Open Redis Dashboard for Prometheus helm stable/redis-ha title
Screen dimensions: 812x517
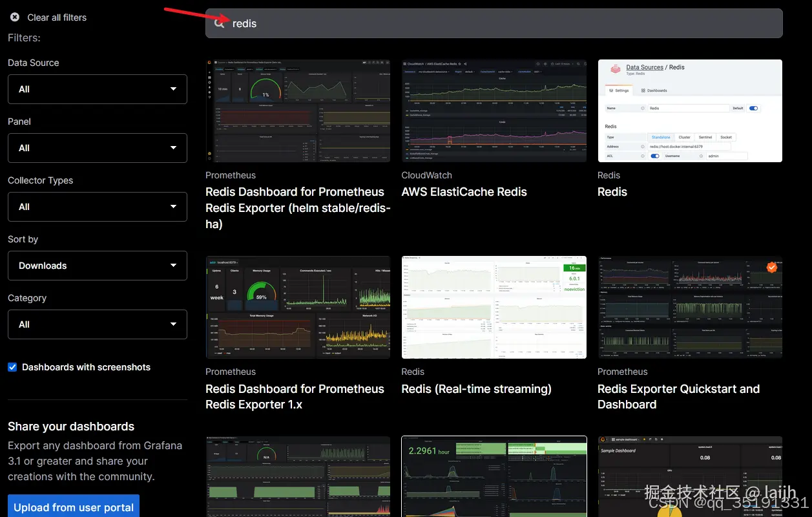click(298, 208)
